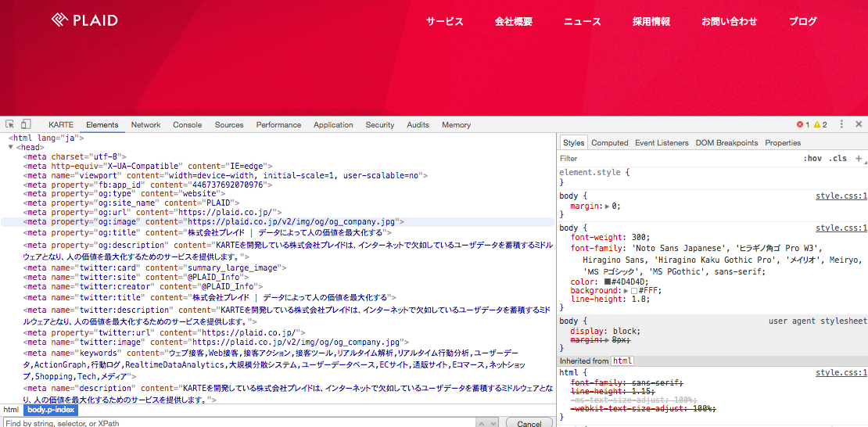This screenshot has width=868, height=427.
Task: Toggle the device toolbar icon
Action: point(26,124)
